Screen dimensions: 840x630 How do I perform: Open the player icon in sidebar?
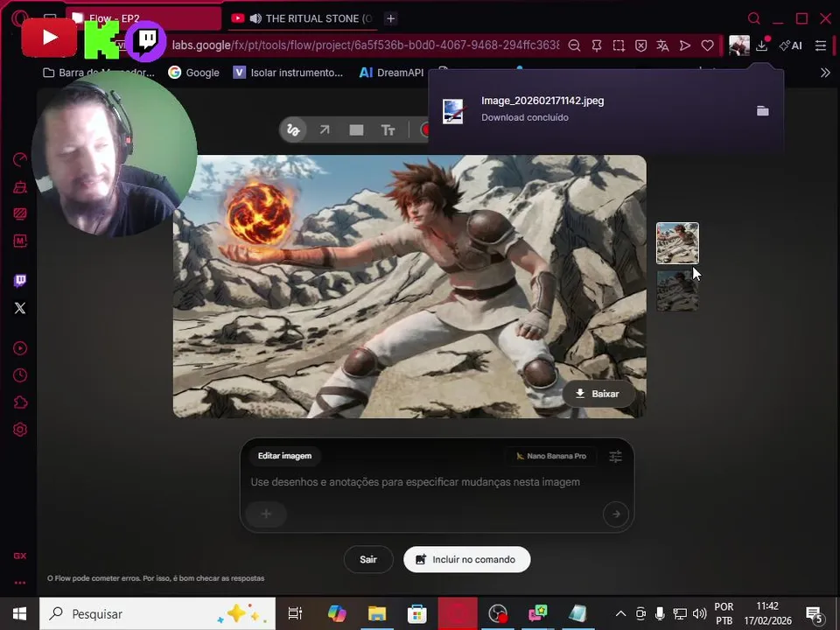(20, 348)
